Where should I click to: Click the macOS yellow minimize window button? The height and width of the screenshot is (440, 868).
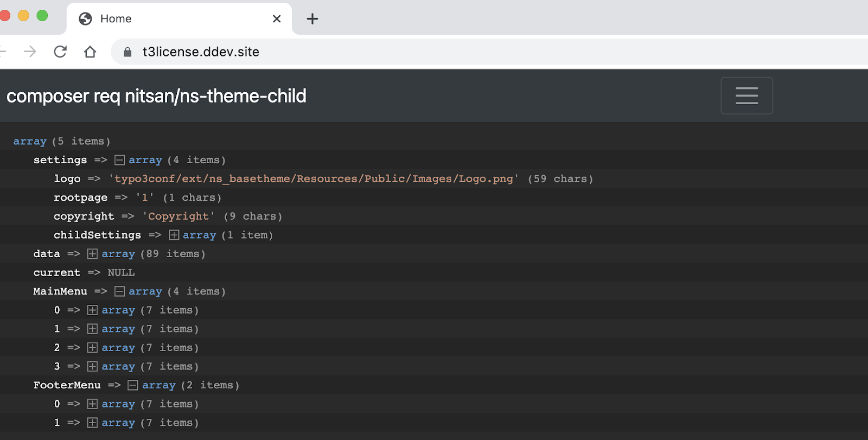23,15
